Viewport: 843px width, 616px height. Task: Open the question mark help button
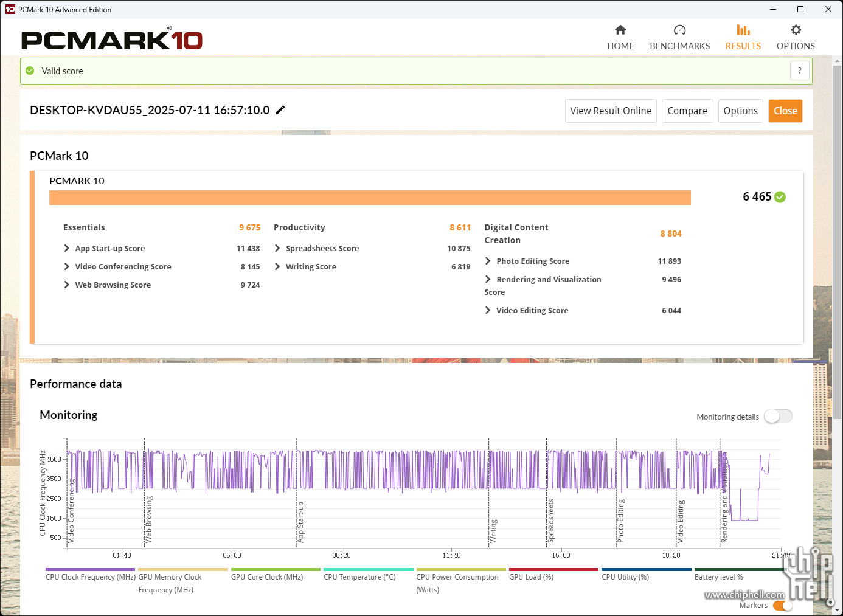[x=800, y=71]
